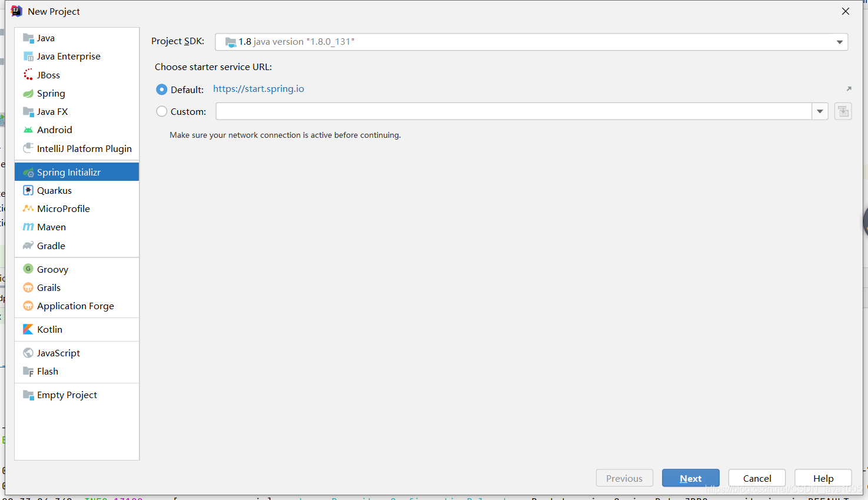Select the MicroProfile icon
The width and height of the screenshot is (868, 500).
pos(28,208)
